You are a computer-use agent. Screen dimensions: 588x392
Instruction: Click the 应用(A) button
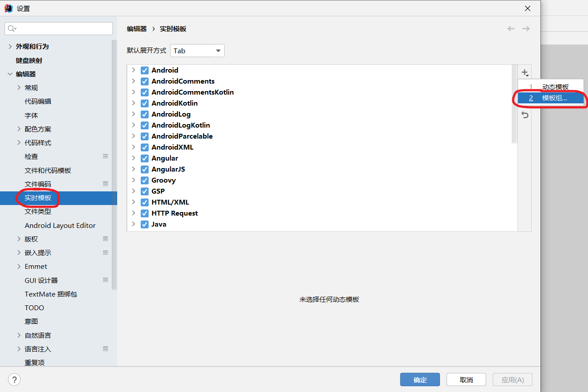coord(513,380)
